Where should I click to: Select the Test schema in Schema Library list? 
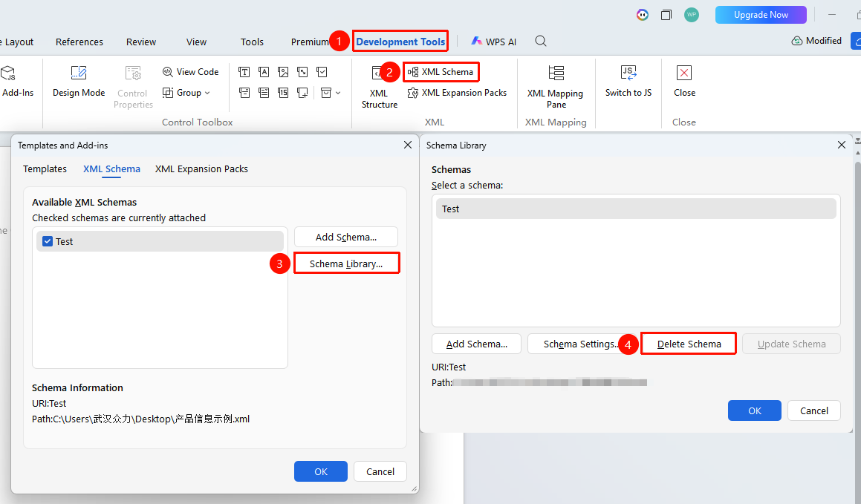pyautogui.click(x=636, y=209)
